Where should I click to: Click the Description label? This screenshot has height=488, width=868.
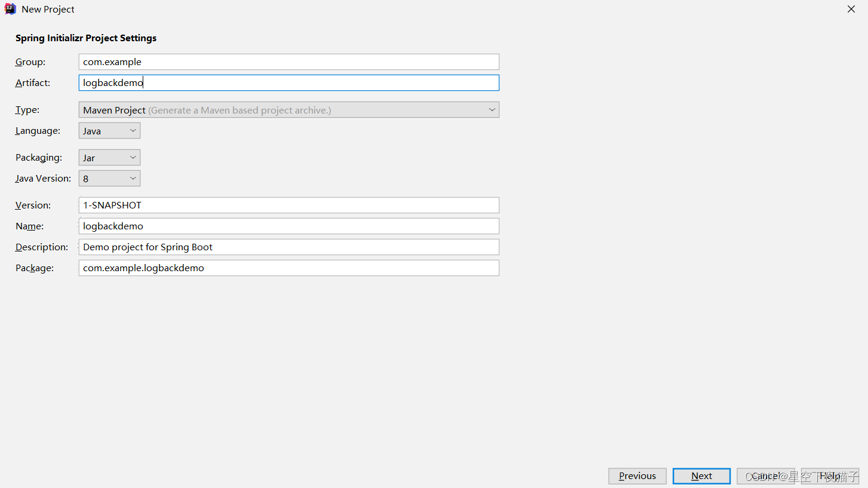[42, 247]
